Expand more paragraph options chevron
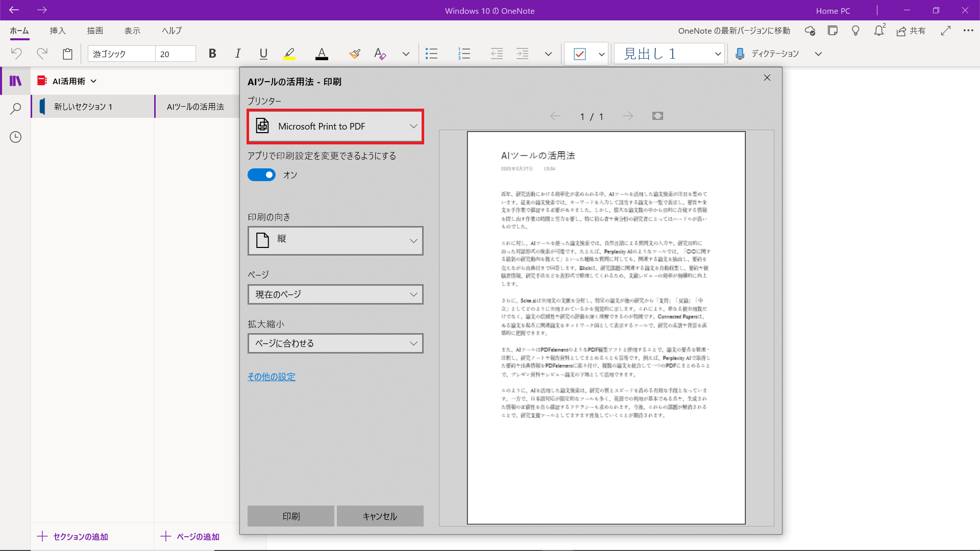Viewport: 980px width, 551px height. pos(548,54)
